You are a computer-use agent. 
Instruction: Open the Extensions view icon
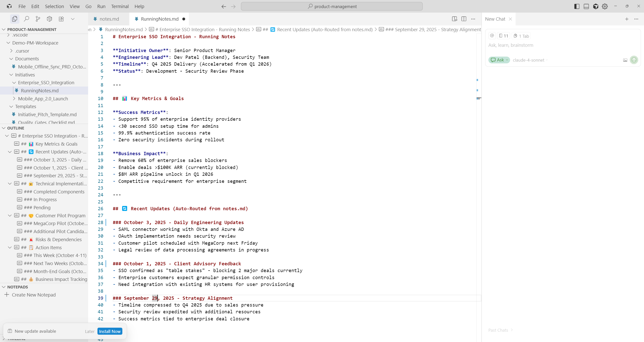[61, 19]
